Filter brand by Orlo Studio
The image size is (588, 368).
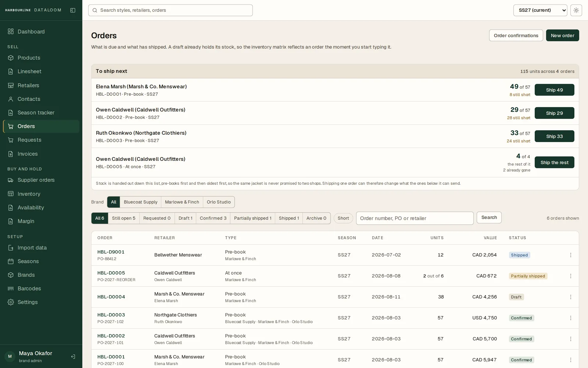click(219, 202)
